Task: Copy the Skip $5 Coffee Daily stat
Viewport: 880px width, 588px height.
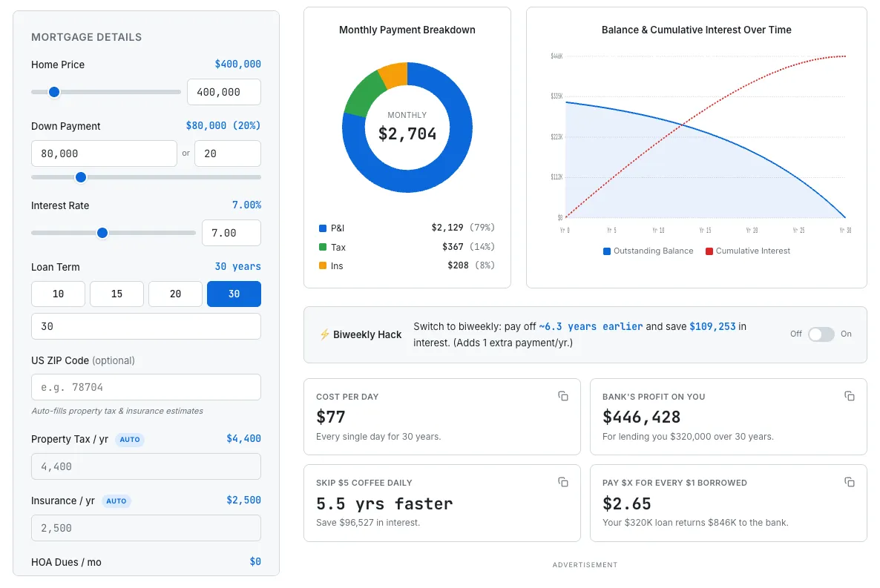Action: click(563, 482)
